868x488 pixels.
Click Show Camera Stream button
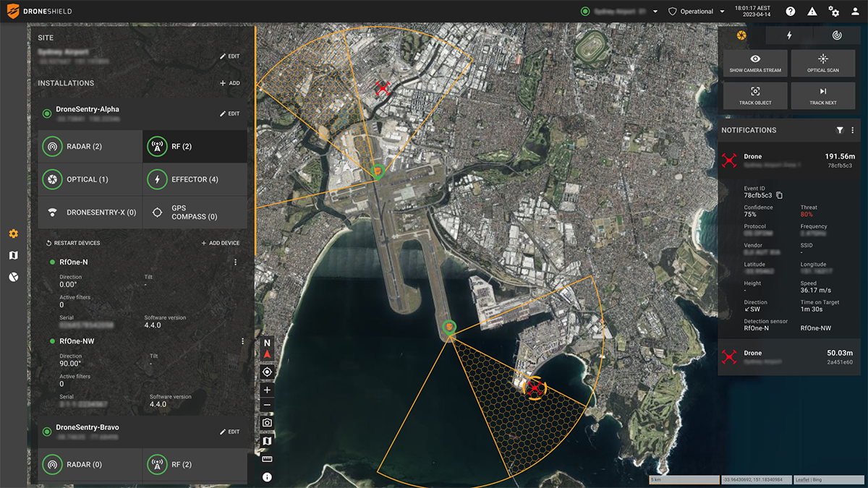(755, 64)
